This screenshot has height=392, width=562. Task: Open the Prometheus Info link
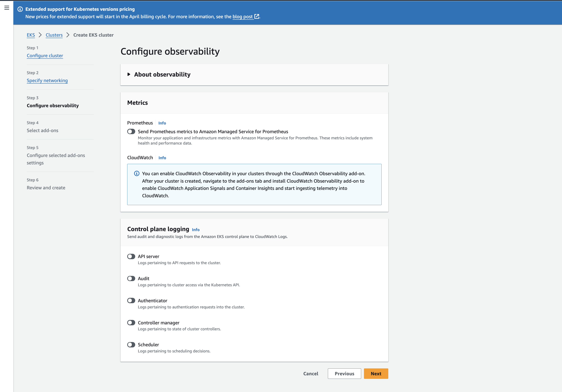(162, 123)
